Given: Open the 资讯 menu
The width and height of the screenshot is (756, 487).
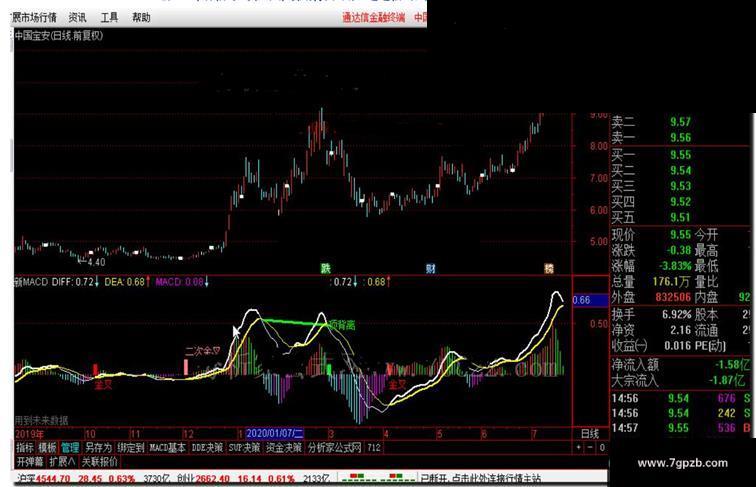Looking at the screenshot, I should [77, 18].
